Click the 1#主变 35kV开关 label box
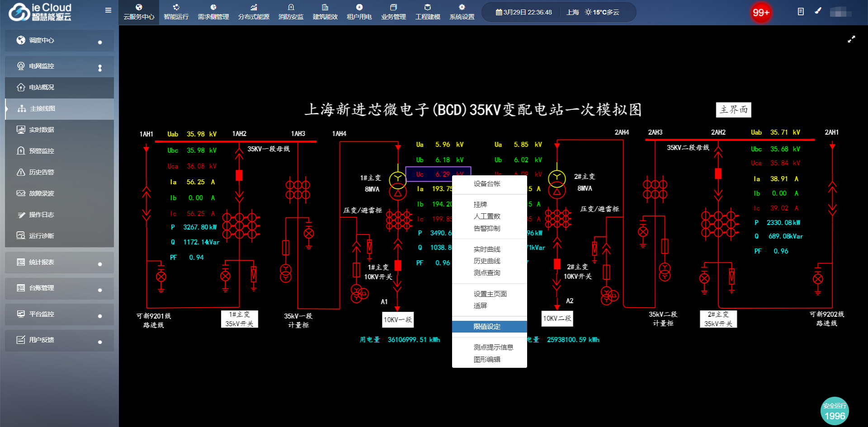 (x=239, y=319)
